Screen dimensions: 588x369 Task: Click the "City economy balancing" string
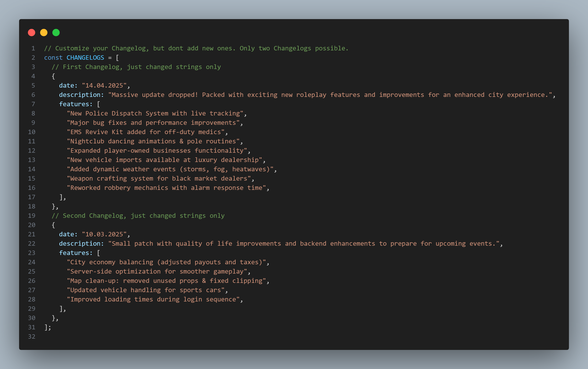[166, 262]
